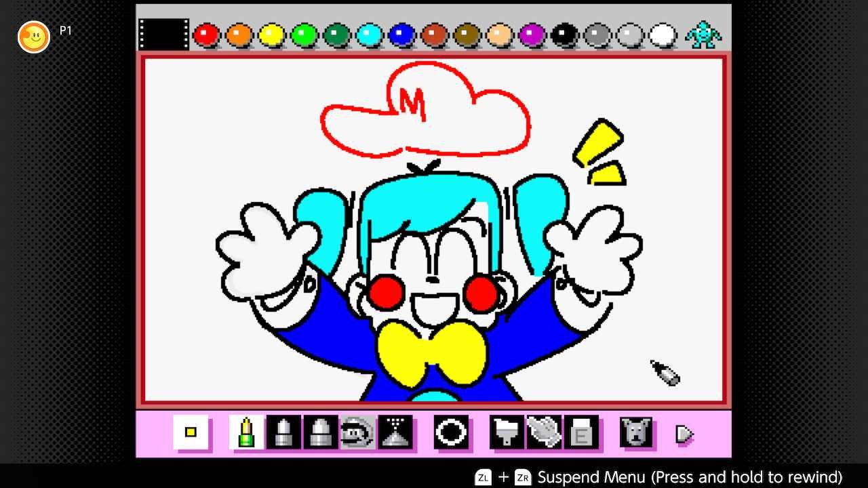The width and height of the screenshot is (868, 488).
Task: Pick the circle shape tool
Action: [451, 432]
